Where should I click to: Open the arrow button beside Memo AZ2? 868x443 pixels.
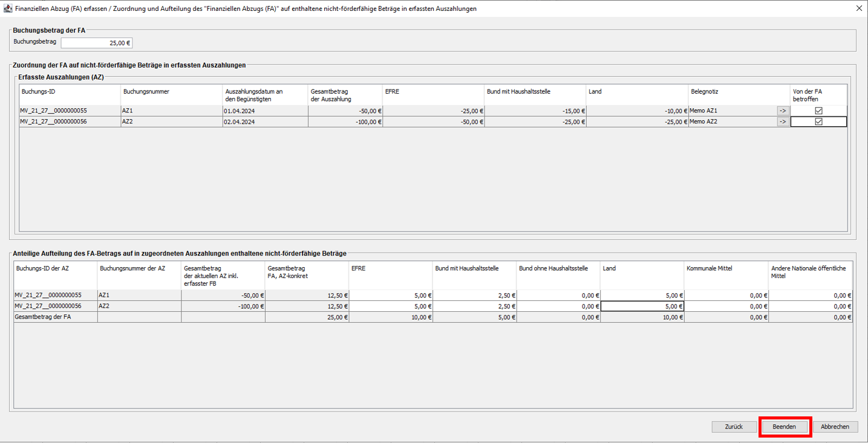tap(783, 121)
